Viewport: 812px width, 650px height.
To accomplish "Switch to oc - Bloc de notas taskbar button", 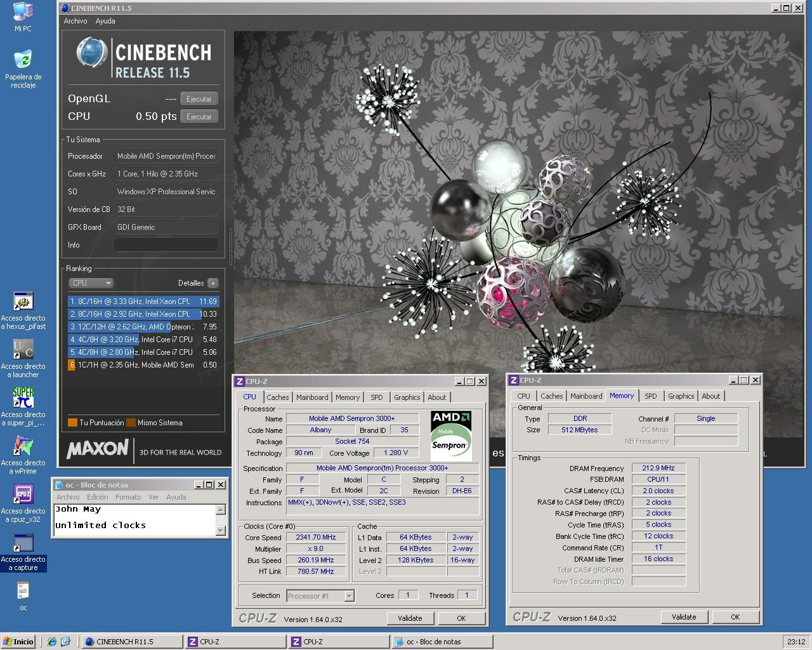I will pyautogui.click(x=442, y=642).
